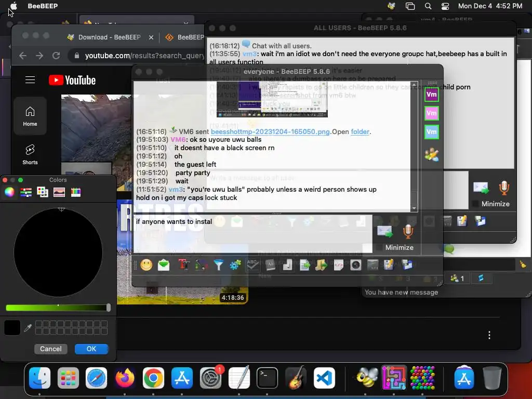
Task: Click the send file icon with green arrow
Action: [x=304, y=264]
